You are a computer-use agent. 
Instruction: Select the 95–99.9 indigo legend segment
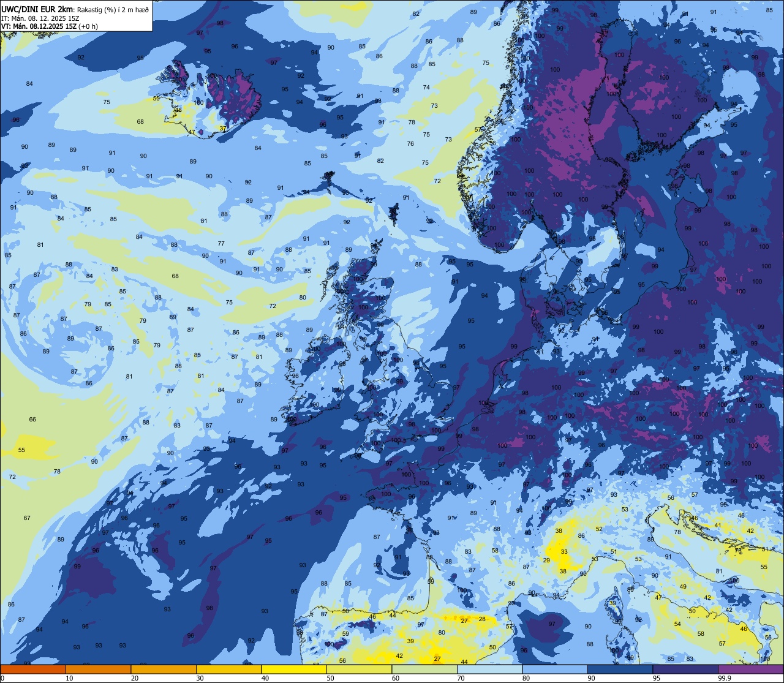[685, 669]
